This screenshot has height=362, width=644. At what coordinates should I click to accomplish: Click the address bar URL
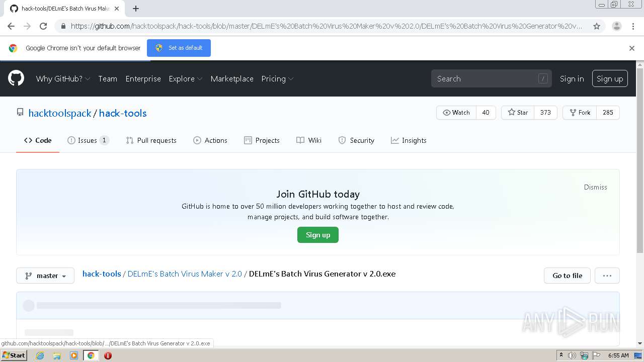(326, 26)
